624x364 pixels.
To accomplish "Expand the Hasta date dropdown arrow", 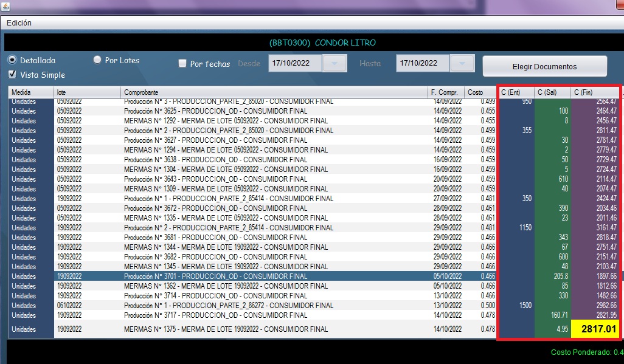I will coord(462,63).
